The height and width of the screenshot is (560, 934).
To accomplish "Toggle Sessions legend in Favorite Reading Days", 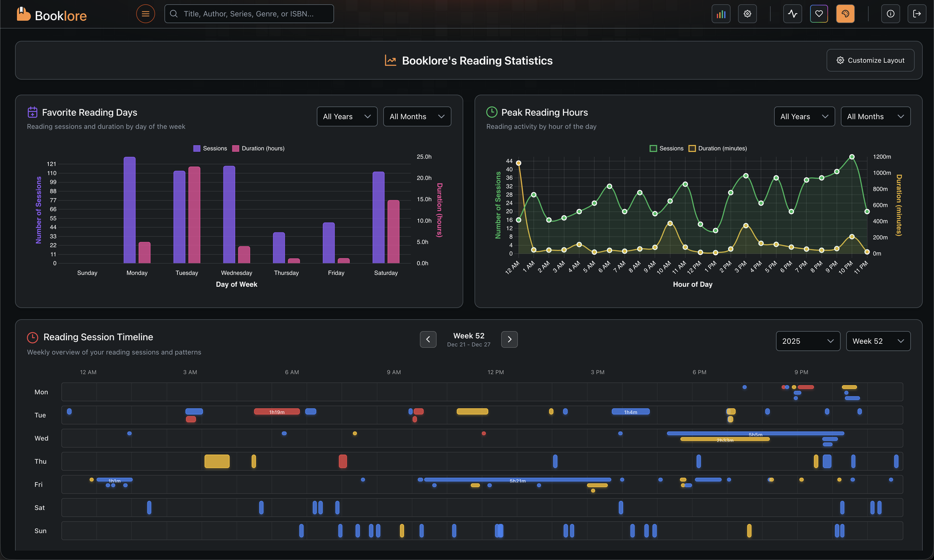I will pos(210,148).
